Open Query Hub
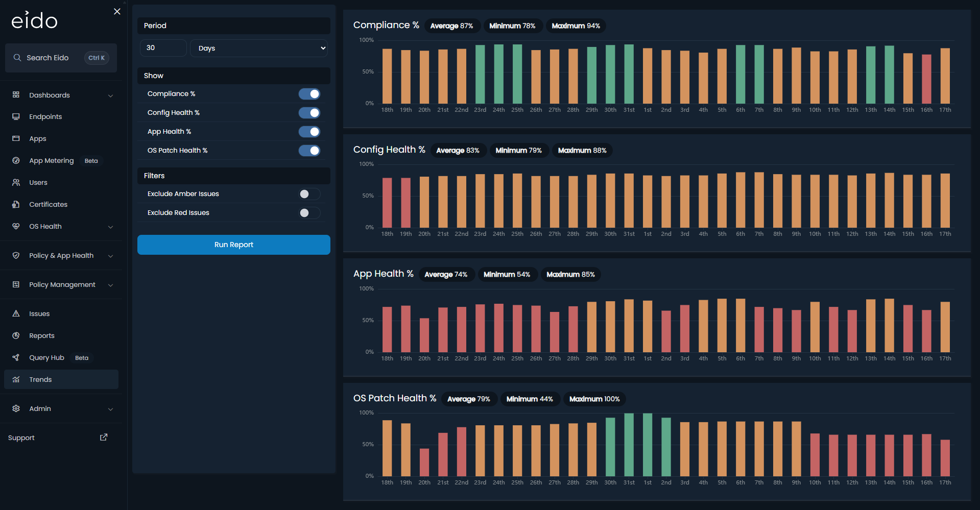The height and width of the screenshot is (510, 980). 46,358
